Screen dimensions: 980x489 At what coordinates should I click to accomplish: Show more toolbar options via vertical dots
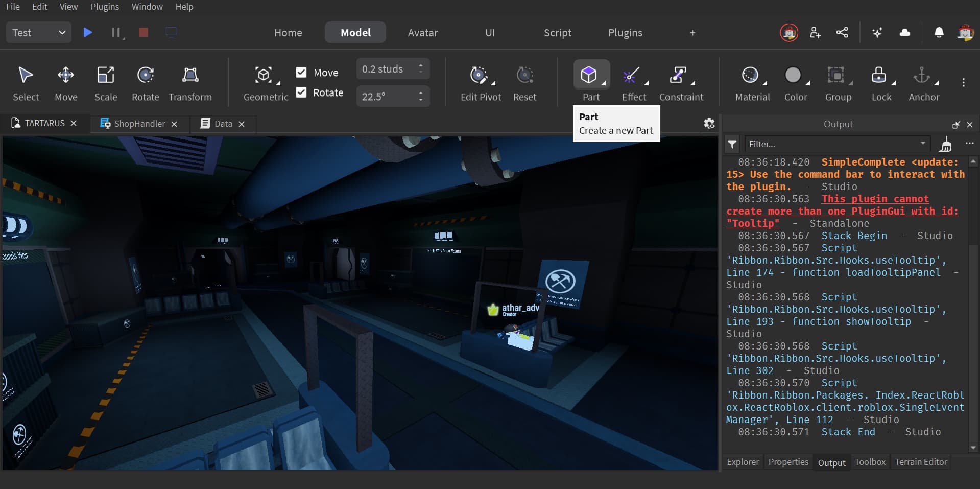(963, 82)
